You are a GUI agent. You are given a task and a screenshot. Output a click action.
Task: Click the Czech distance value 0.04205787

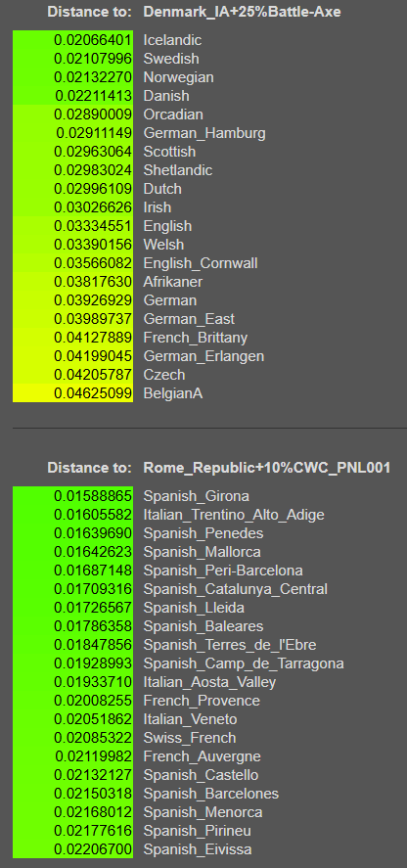pyautogui.click(x=93, y=375)
